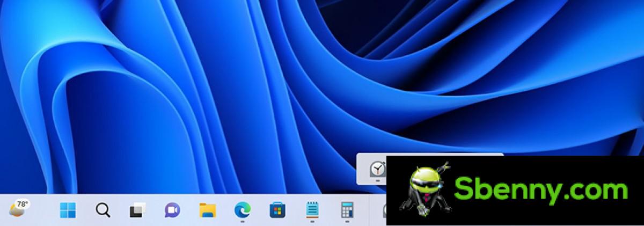Viewport: 644px width, 226px height.
Task: Launch Microsoft Edge browser
Action: [242, 210]
